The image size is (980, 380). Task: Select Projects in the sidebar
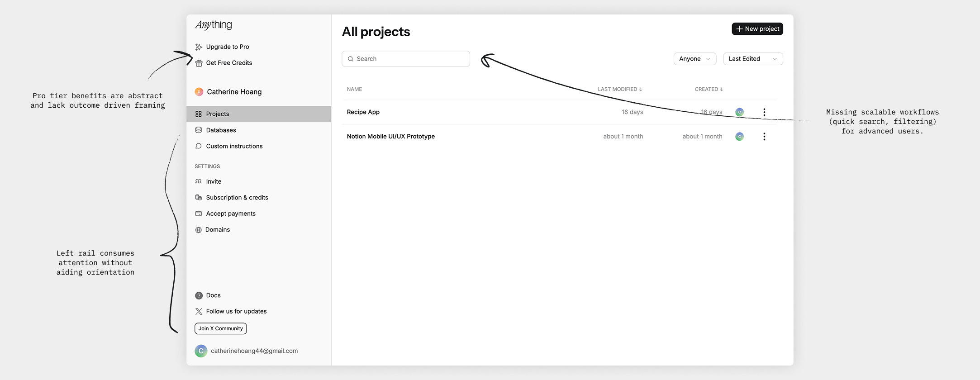[218, 114]
